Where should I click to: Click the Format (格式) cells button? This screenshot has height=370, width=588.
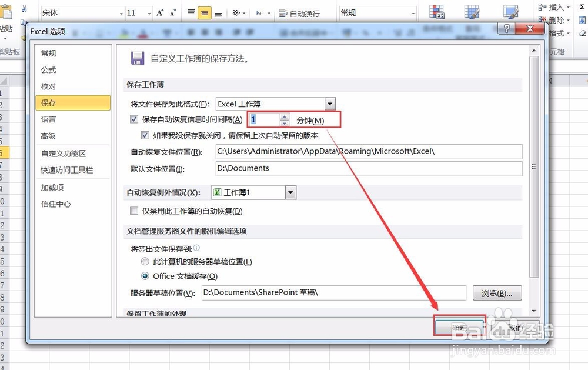coord(558,33)
